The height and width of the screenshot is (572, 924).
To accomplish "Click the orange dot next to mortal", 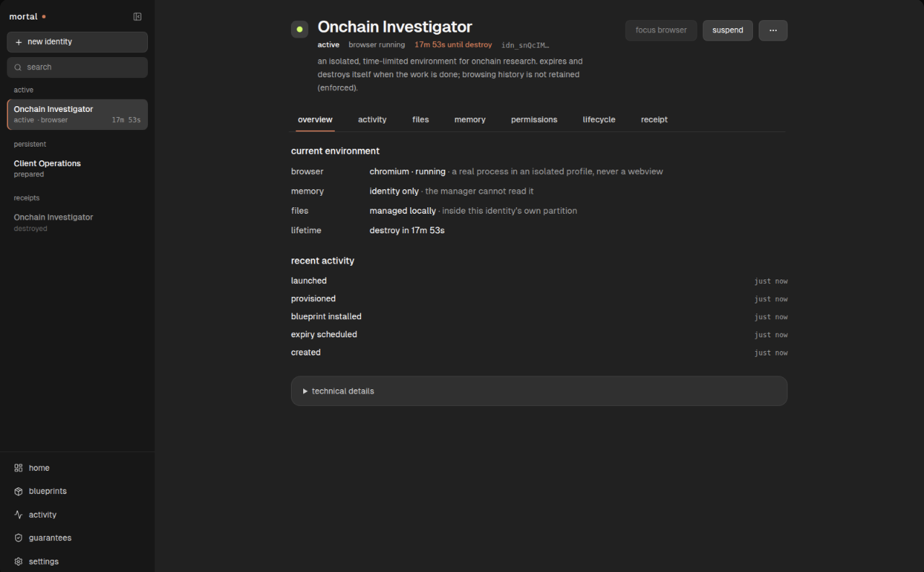I will tap(44, 17).
